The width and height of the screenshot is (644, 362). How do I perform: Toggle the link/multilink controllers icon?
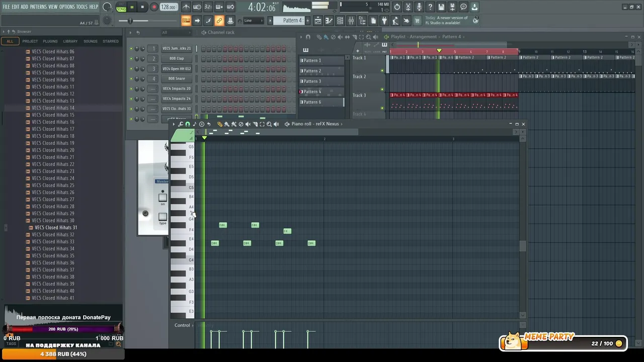click(219, 21)
